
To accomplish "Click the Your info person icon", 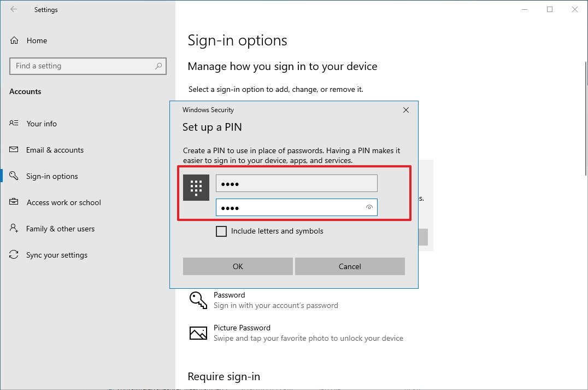I will point(14,124).
